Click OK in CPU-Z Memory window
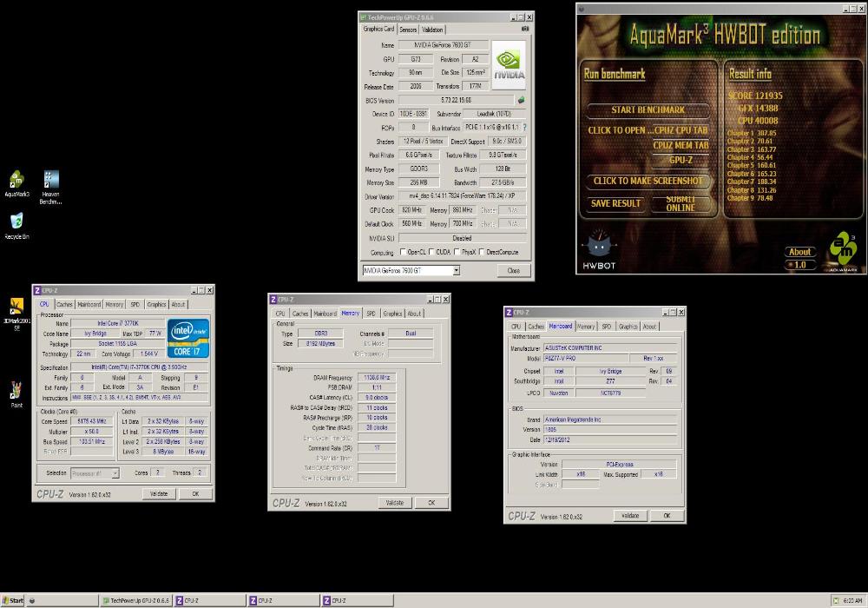868x608 pixels. tap(431, 503)
